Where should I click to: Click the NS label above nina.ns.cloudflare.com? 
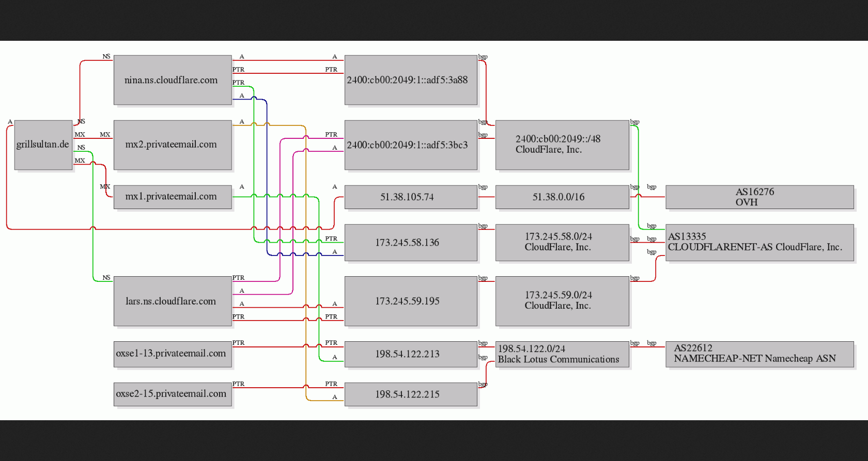point(106,57)
